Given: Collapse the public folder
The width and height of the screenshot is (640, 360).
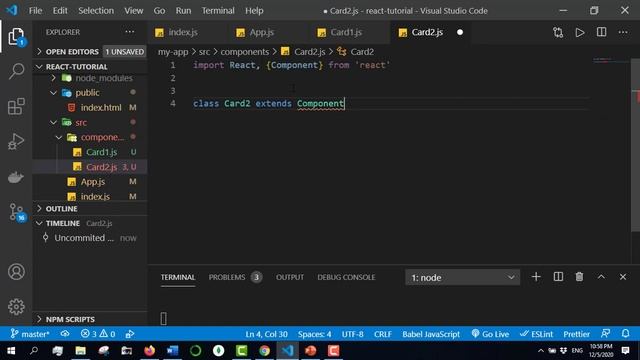Looking at the screenshot, I should pyautogui.click(x=81, y=93).
